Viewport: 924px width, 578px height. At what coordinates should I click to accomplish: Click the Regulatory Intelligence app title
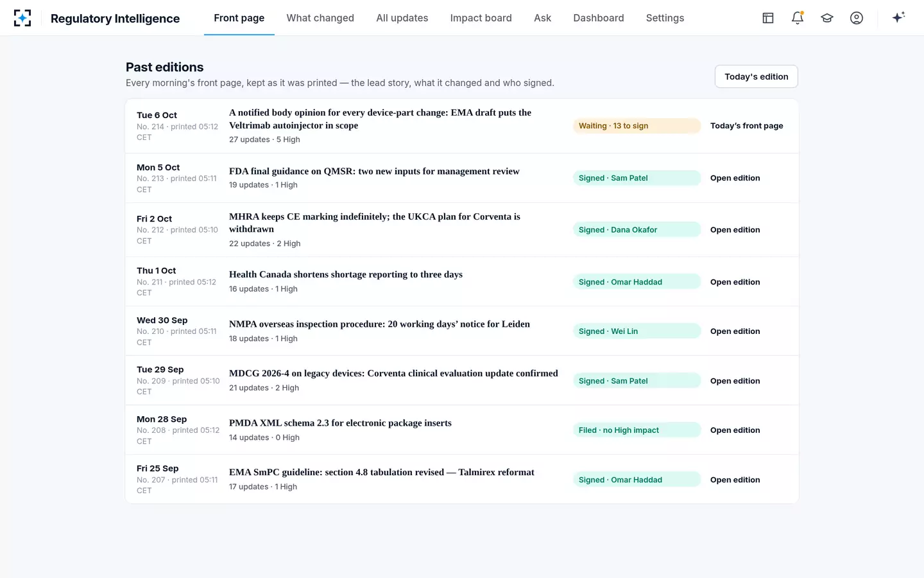115,19
